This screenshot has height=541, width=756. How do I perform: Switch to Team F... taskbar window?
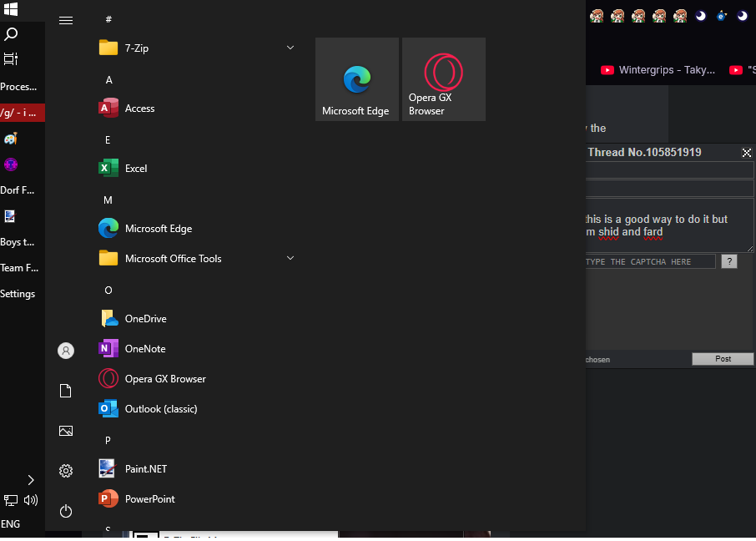[x=23, y=268]
